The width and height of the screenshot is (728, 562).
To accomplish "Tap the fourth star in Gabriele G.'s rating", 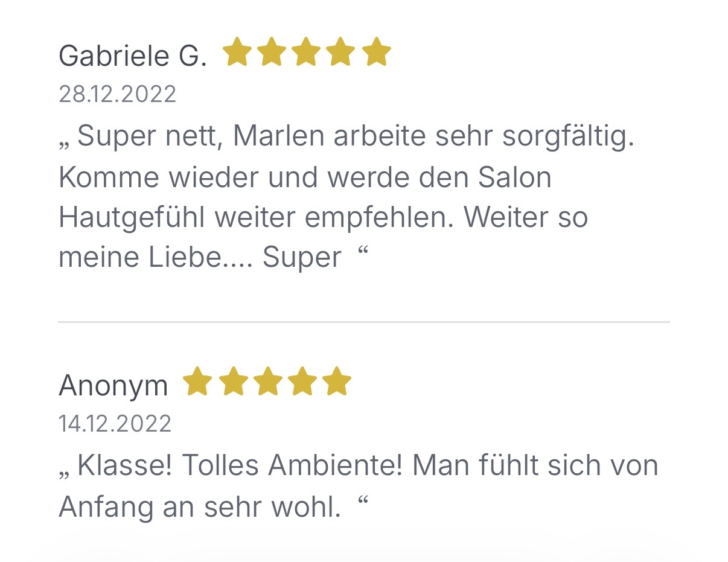I will 342,52.
